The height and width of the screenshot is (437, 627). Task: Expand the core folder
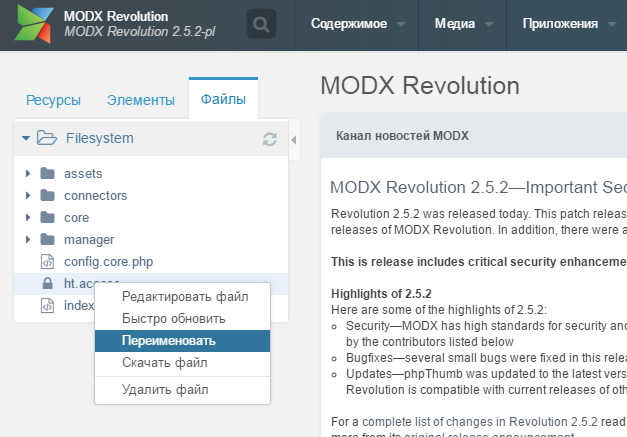28,217
